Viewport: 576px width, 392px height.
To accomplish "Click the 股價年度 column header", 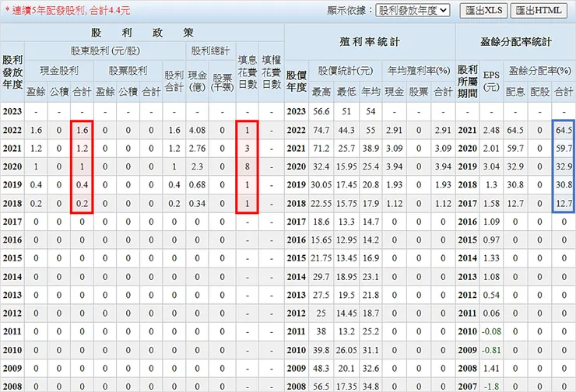I will pyautogui.click(x=297, y=81).
